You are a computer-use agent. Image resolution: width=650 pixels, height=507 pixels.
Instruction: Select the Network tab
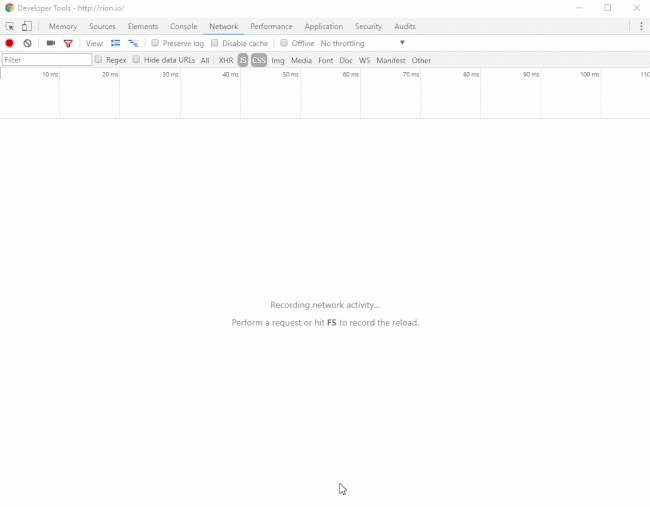pos(223,26)
